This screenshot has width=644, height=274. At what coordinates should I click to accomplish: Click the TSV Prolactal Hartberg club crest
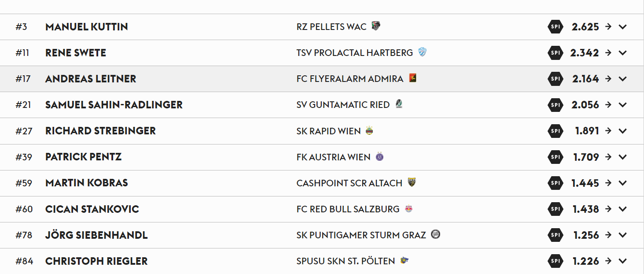point(422,52)
